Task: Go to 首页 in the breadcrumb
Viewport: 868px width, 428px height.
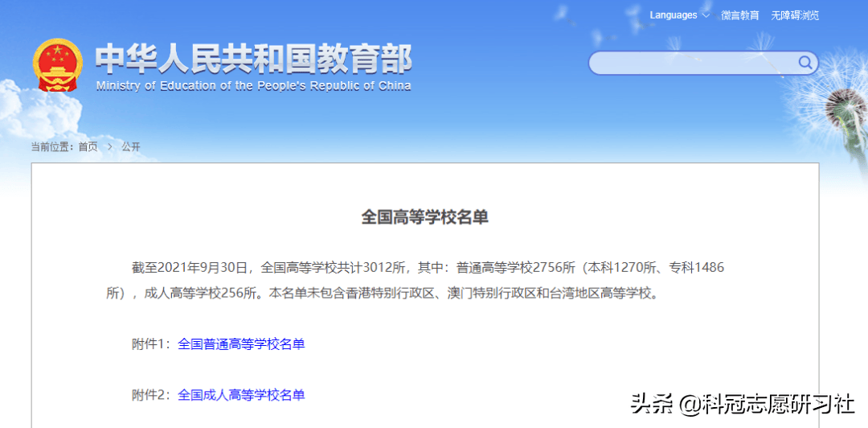Action: [88, 147]
